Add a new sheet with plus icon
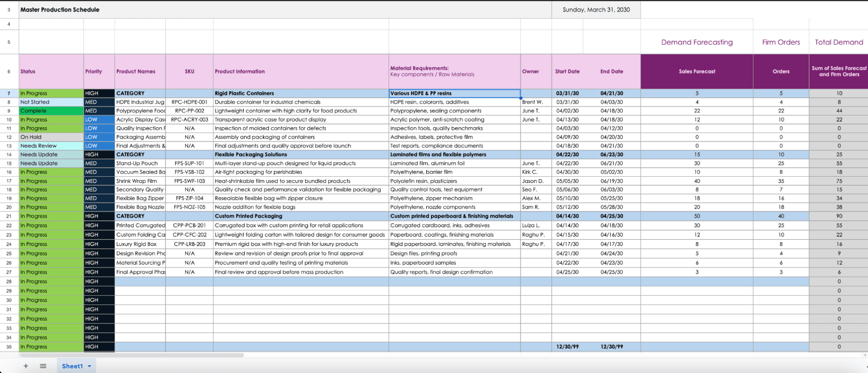 pos(26,366)
